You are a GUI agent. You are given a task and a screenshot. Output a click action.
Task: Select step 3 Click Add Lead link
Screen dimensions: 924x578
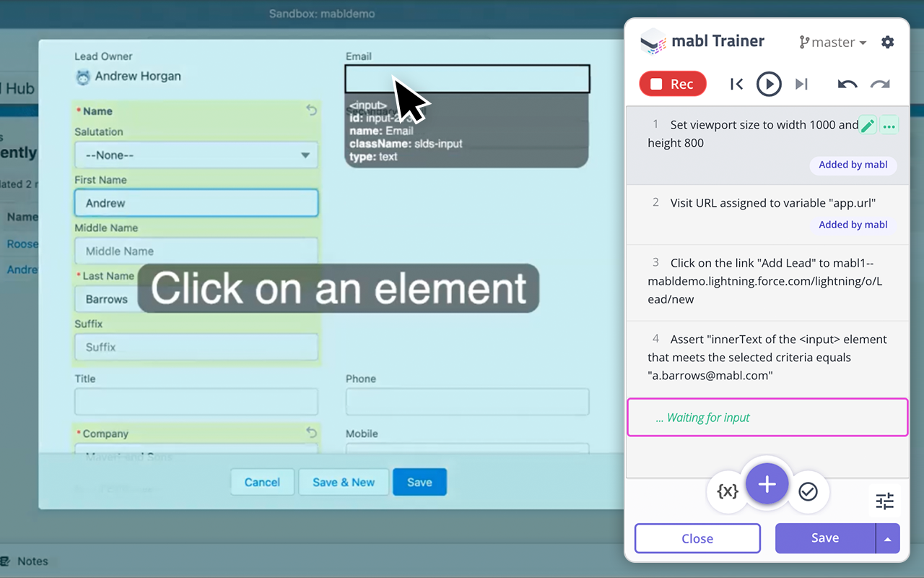click(767, 281)
